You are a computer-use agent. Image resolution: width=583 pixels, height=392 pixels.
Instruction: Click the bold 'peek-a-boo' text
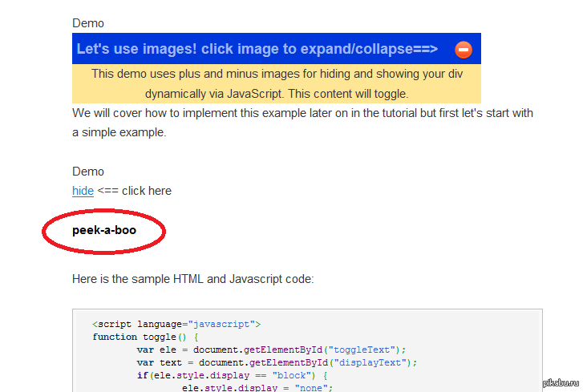104,230
